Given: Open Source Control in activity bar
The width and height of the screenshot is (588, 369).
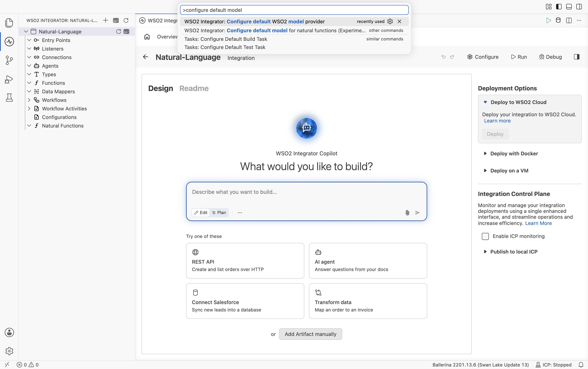Looking at the screenshot, I should tap(9, 60).
